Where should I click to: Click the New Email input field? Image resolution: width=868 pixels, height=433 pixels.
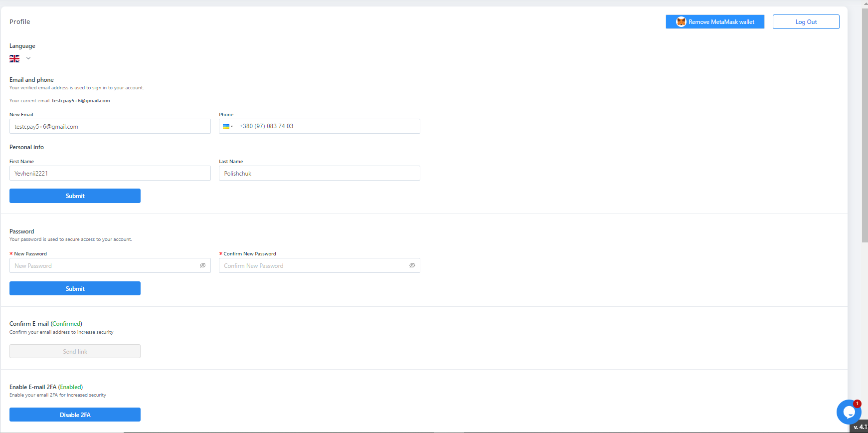(110, 126)
